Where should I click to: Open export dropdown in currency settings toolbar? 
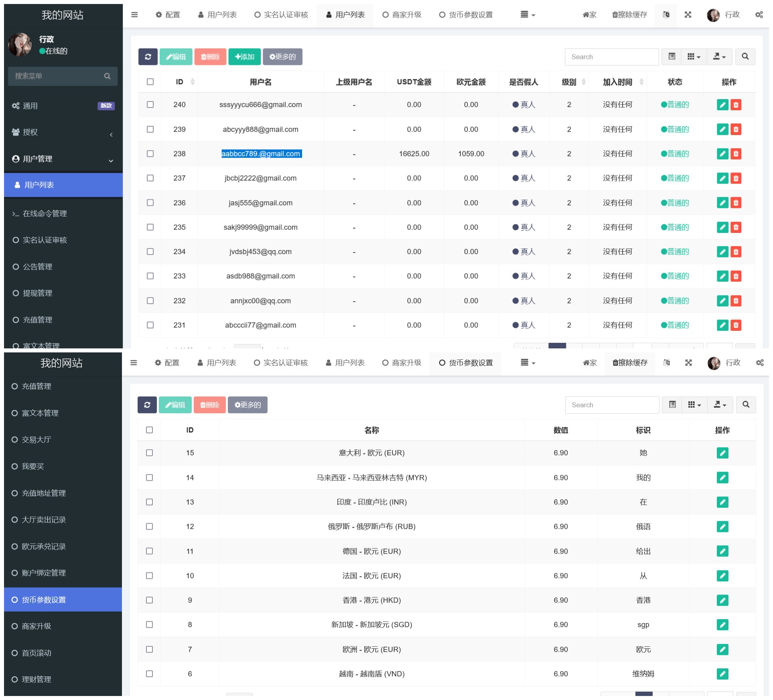click(x=720, y=405)
